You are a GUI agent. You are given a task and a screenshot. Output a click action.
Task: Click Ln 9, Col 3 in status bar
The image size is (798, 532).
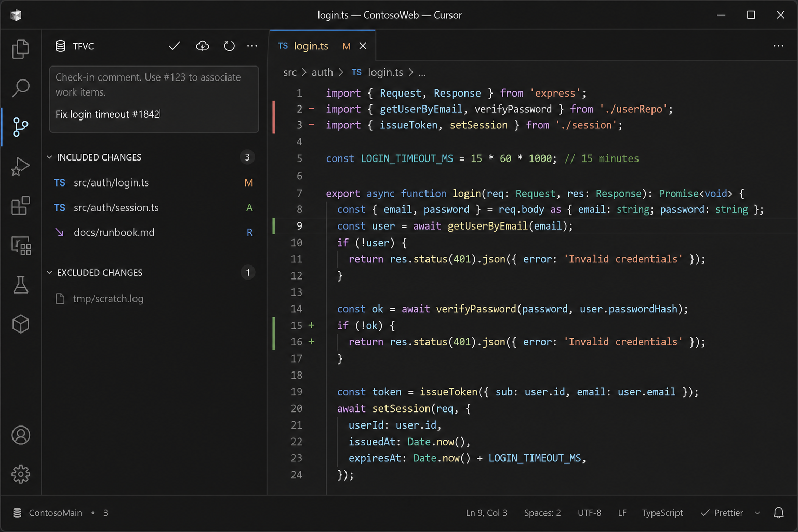point(486,513)
